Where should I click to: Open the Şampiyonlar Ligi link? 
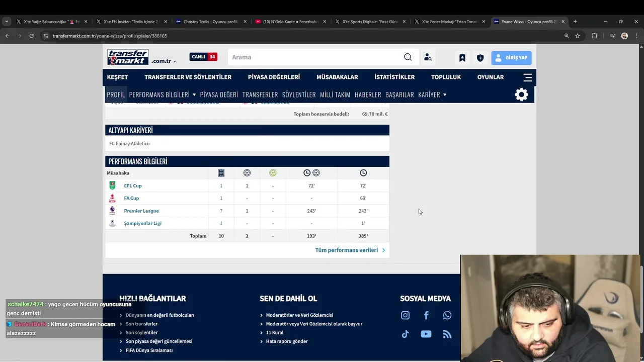[143, 223]
